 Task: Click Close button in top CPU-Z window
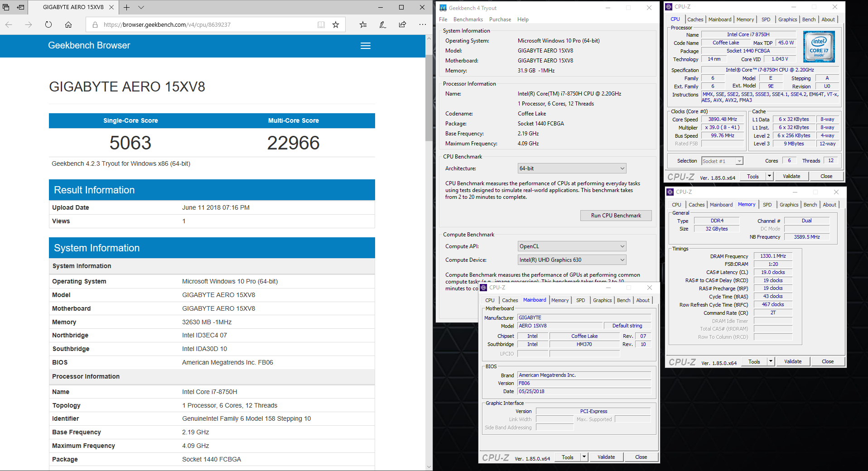coord(826,176)
